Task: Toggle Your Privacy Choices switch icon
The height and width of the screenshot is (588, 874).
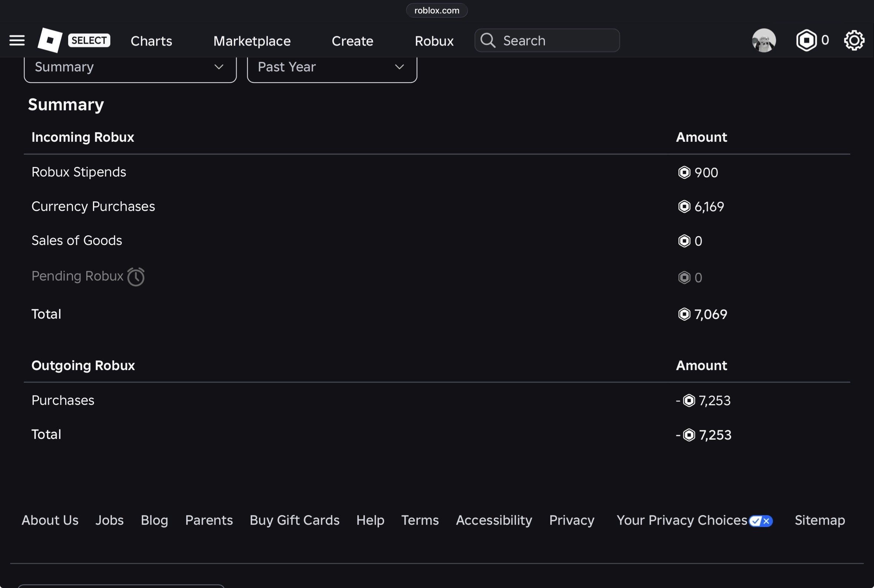Action: pyautogui.click(x=761, y=521)
